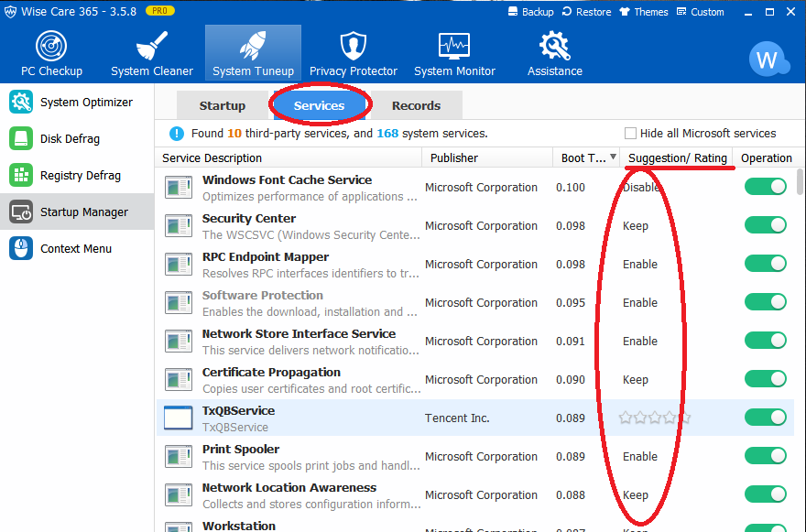Click the 168 system services count
This screenshot has width=806, height=532.
coord(387,134)
